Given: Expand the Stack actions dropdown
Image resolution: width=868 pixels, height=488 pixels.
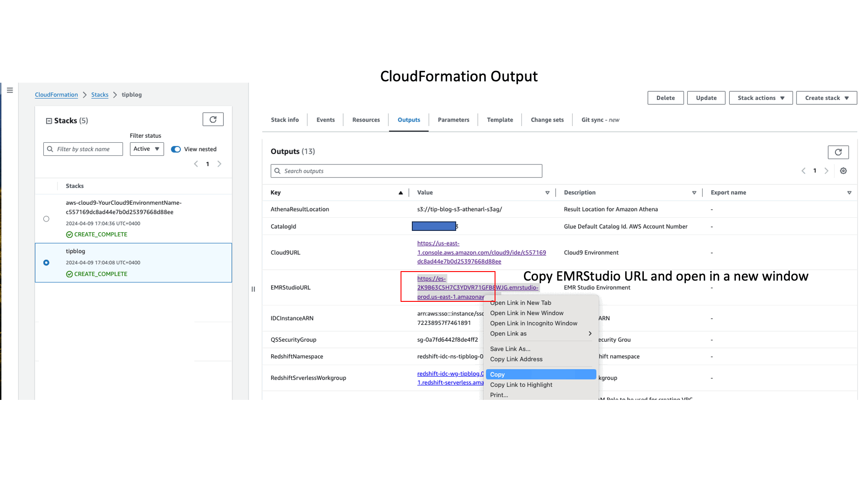Looking at the screenshot, I should [x=760, y=98].
